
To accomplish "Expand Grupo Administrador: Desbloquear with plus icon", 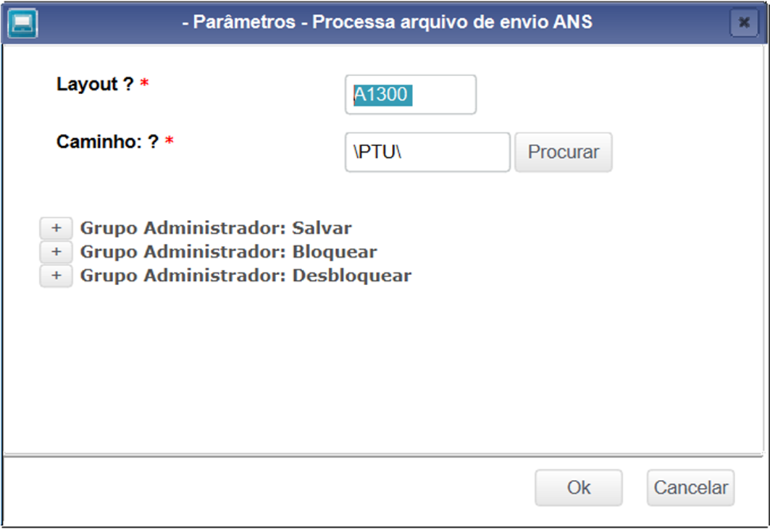I will click(56, 276).
